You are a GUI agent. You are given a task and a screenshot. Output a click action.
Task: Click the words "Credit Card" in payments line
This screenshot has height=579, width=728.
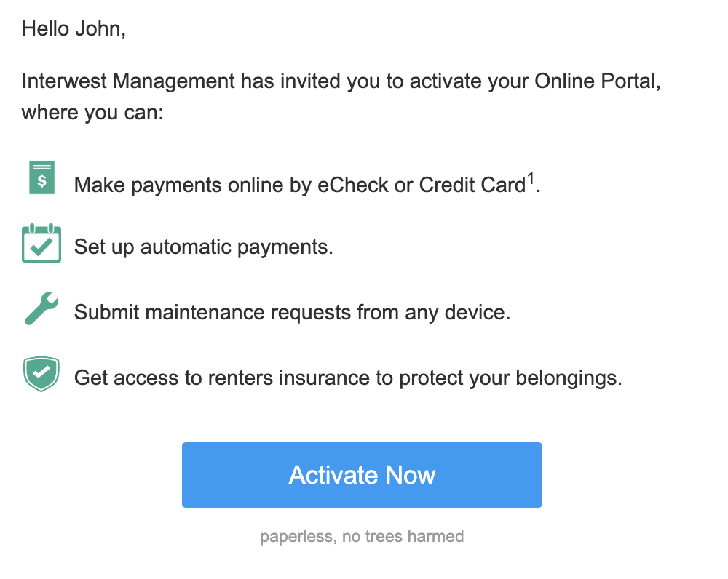[x=472, y=185]
